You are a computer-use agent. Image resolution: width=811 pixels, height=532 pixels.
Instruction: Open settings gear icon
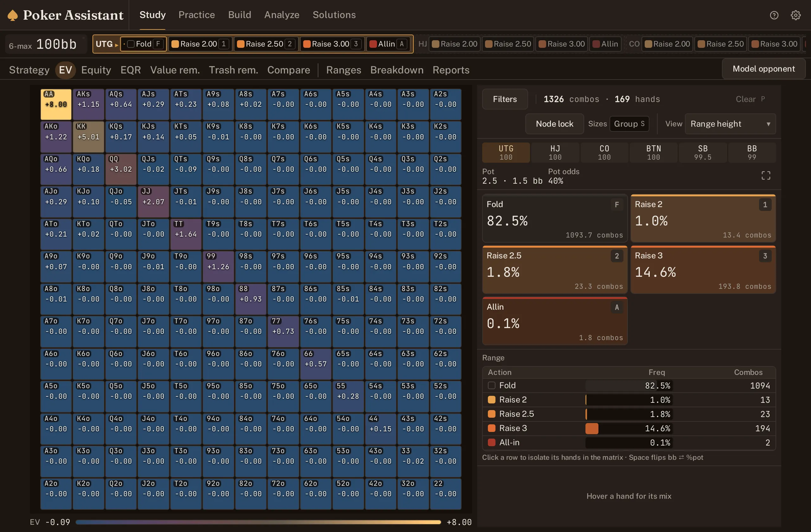pos(796,15)
